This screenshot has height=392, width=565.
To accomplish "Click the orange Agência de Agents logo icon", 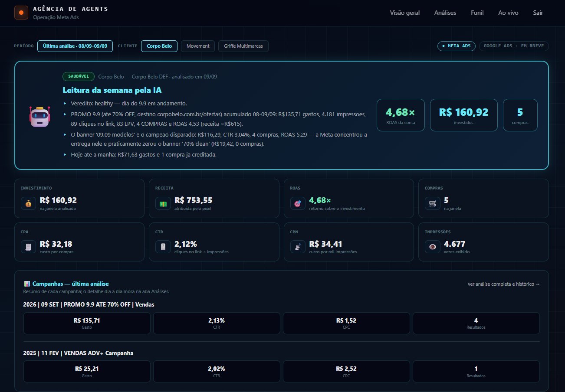I will pyautogui.click(x=21, y=13).
